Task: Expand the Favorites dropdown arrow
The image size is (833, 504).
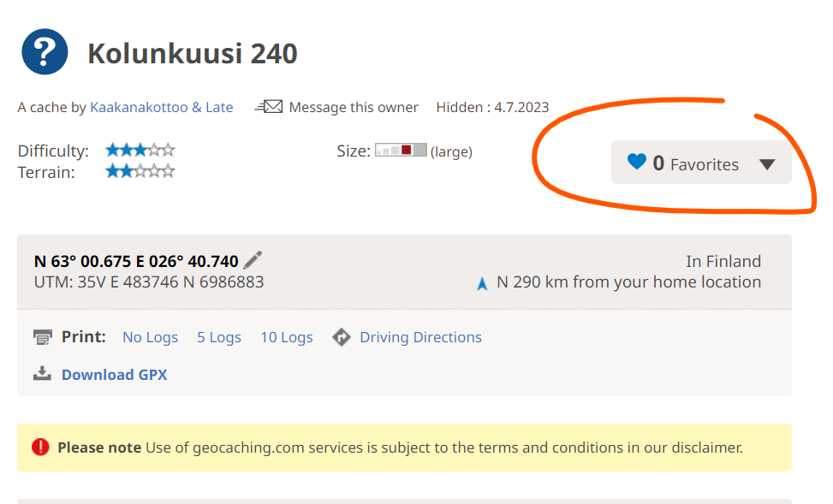Action: (767, 163)
